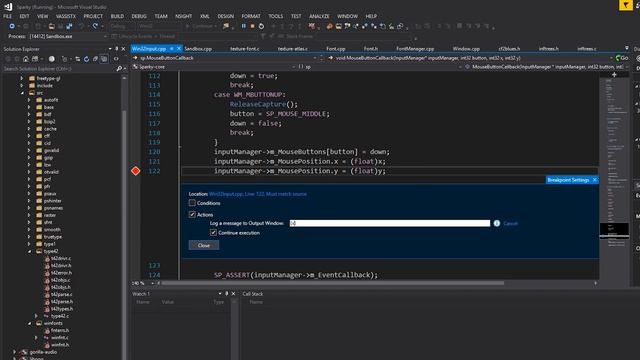Click the Close button in Breakpoint Settings

point(204,245)
